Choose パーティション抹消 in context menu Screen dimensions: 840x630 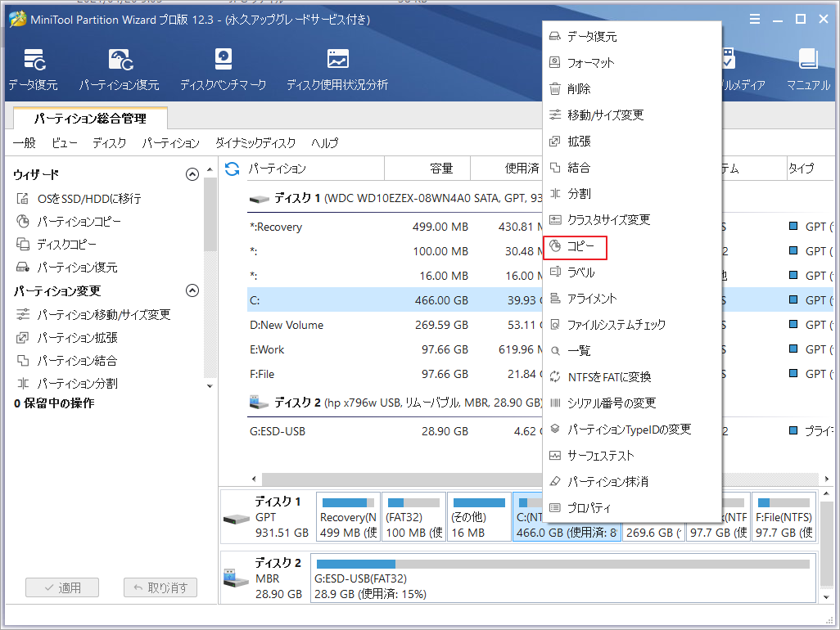click(632, 482)
